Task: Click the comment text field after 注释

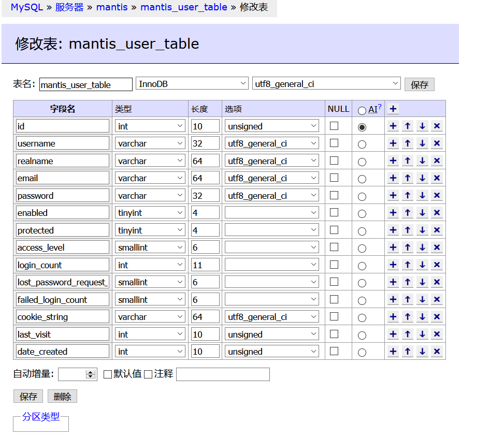Action: point(223,374)
